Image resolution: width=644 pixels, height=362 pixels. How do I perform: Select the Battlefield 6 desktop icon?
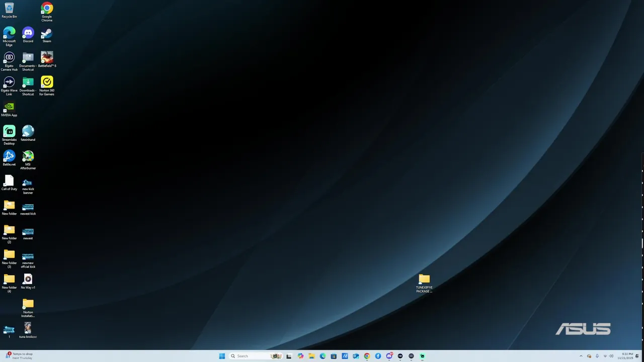tap(47, 59)
